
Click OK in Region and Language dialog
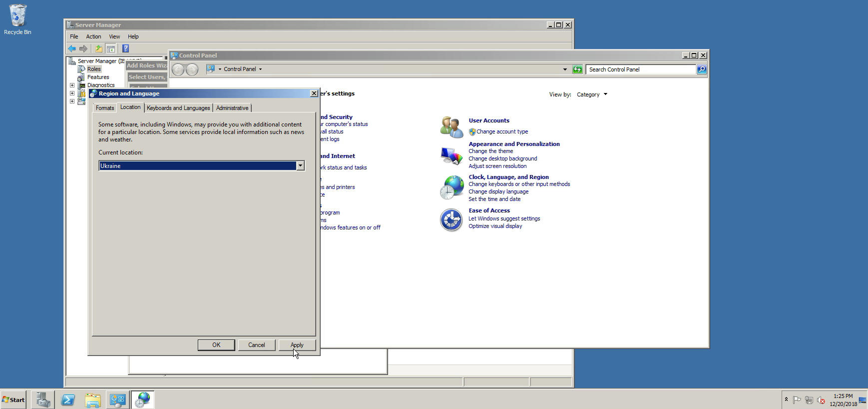[216, 345]
